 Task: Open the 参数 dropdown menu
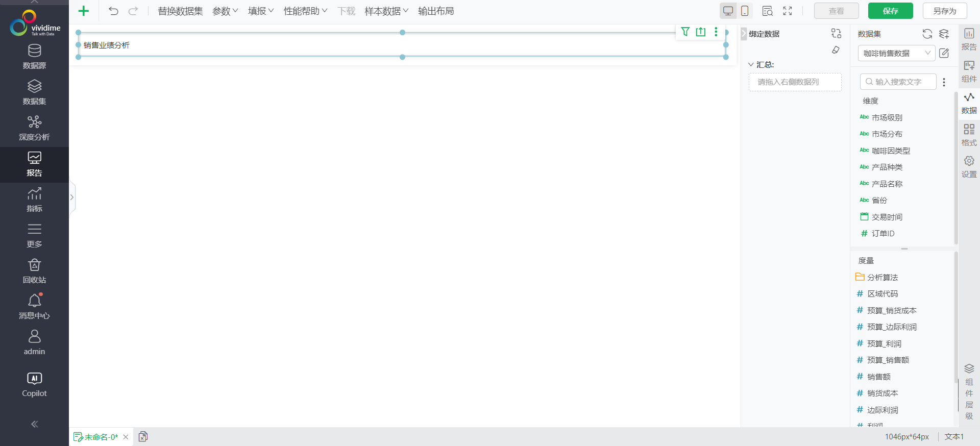[225, 11]
